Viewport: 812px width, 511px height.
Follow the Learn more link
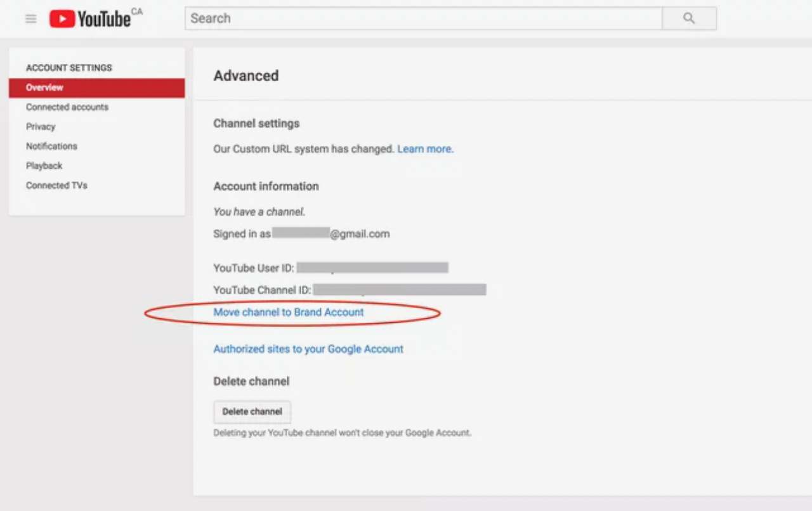coord(425,149)
